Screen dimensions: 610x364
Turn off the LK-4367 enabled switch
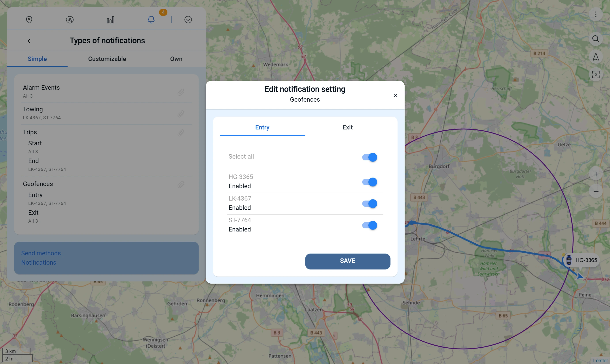(x=369, y=203)
